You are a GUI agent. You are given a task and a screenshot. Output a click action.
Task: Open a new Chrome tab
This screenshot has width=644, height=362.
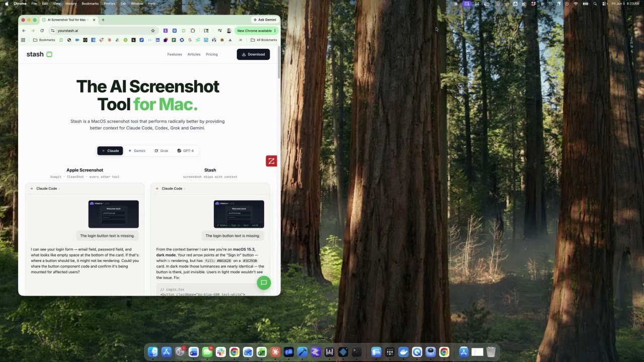pos(103,20)
